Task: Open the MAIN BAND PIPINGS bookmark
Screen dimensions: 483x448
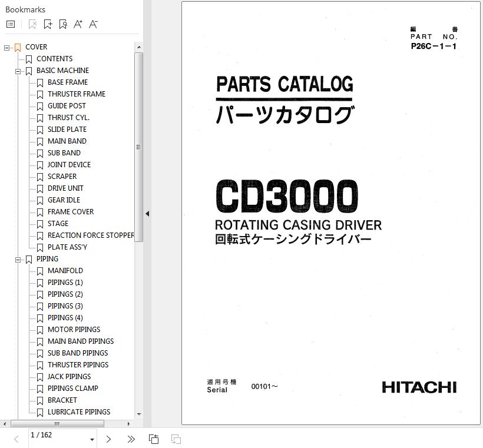Action: (81, 341)
